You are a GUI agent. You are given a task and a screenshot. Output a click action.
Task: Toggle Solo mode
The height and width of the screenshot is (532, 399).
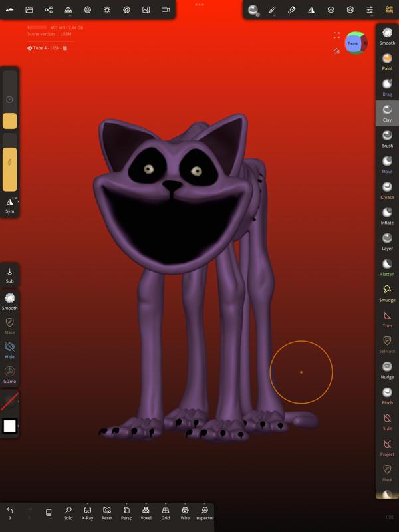coord(68,513)
